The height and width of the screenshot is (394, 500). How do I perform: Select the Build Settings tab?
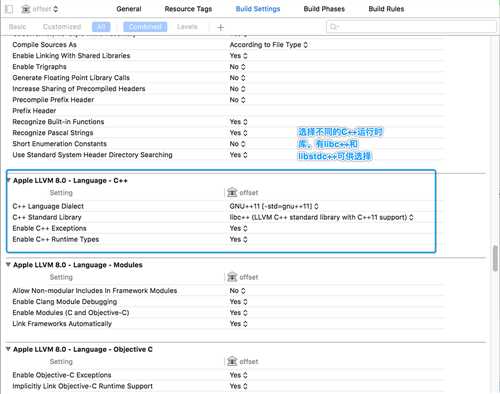click(x=258, y=9)
